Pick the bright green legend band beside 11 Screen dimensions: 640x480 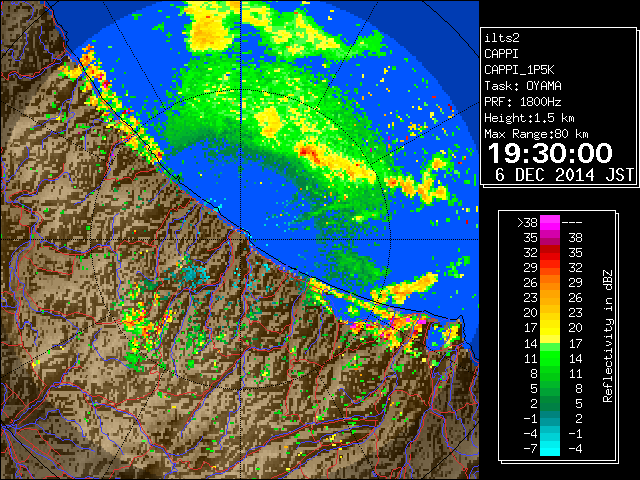550,358
